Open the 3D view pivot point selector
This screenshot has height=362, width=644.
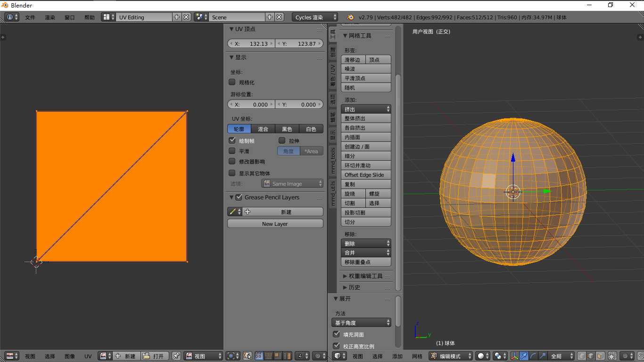500,356
